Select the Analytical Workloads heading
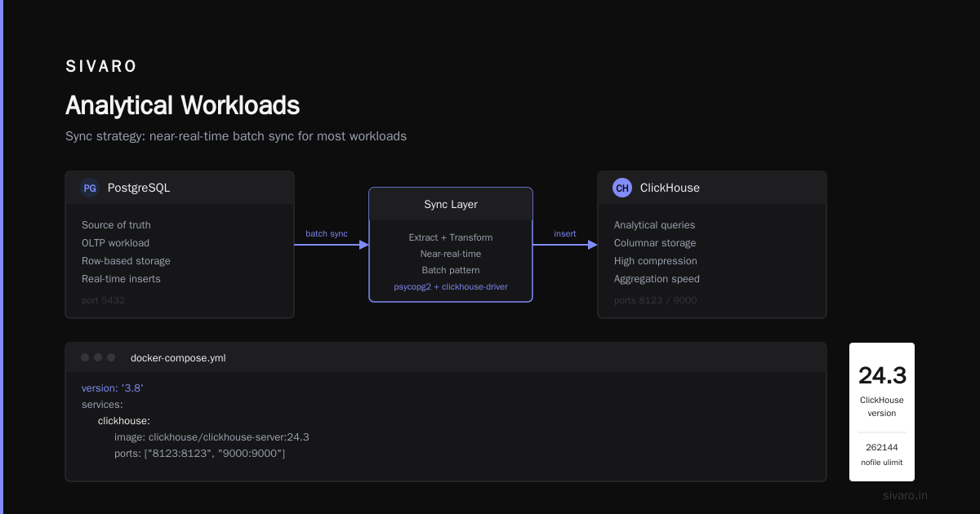The height and width of the screenshot is (514, 980). tap(182, 105)
